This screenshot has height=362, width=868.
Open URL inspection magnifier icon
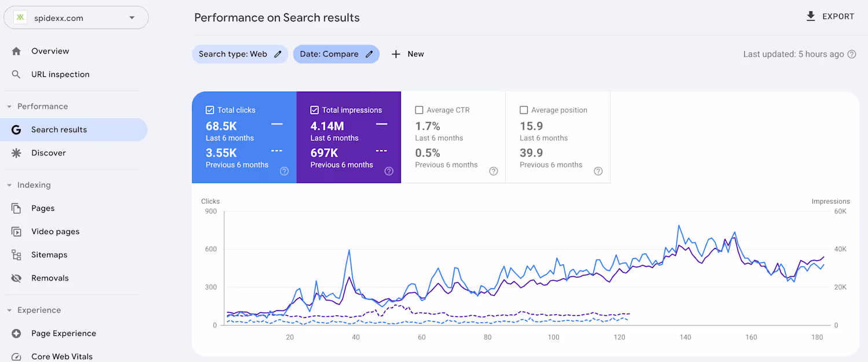[x=16, y=74]
